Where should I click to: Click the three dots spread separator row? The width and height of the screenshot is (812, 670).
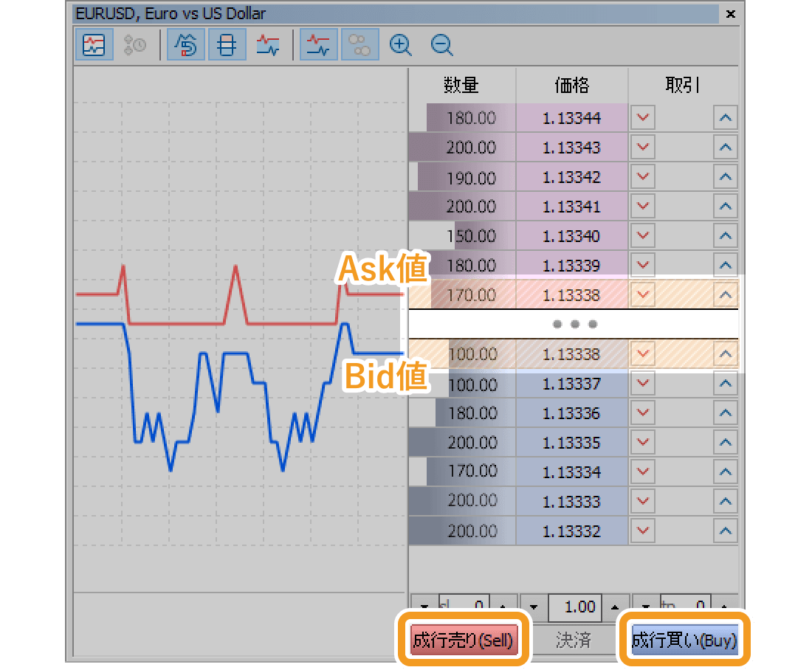[574, 324]
